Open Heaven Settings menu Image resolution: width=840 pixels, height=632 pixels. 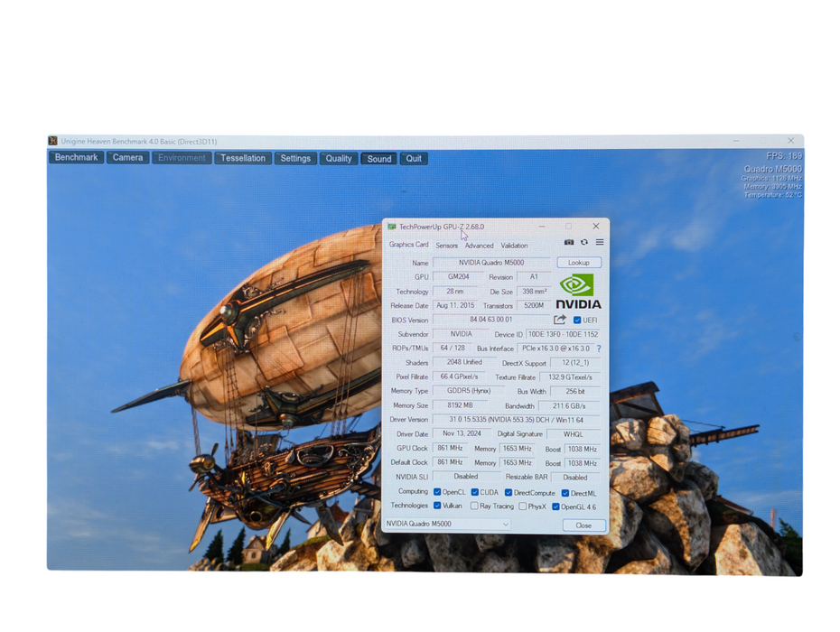coord(295,159)
